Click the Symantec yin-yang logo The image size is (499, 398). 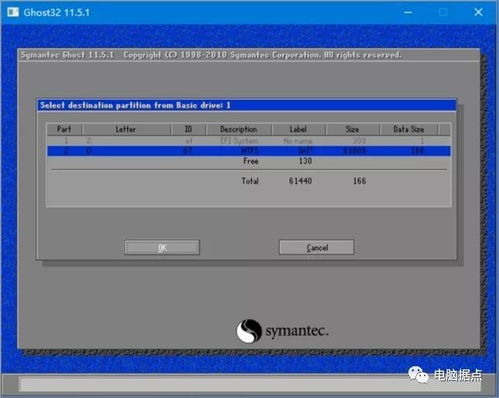click(249, 331)
